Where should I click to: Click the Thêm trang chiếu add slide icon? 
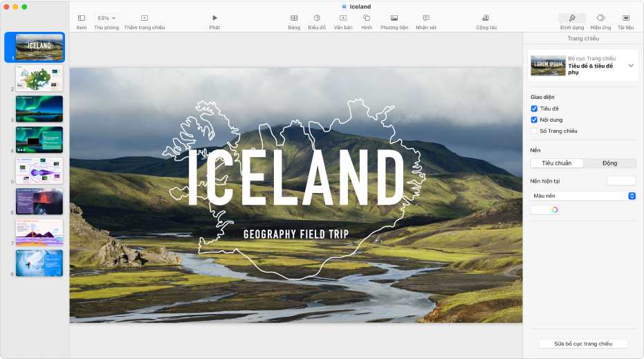tap(144, 18)
